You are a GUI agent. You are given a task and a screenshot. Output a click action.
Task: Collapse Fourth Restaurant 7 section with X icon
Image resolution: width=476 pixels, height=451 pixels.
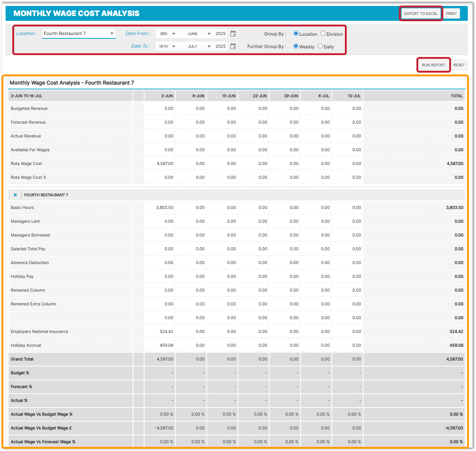click(x=15, y=195)
